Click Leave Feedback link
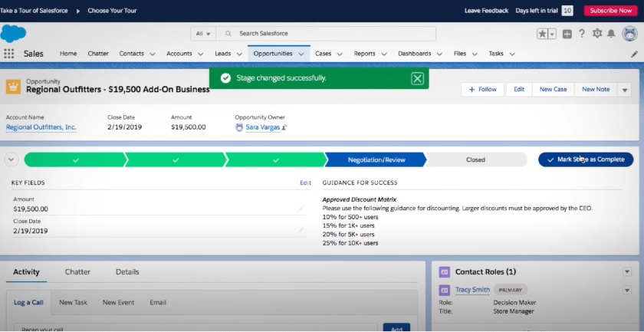The width and height of the screenshot is (644, 332). click(486, 11)
